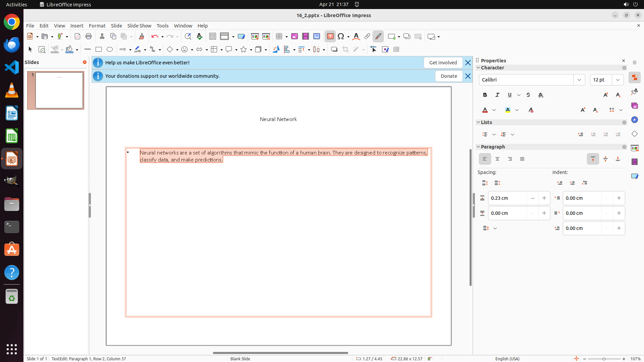Viewport: 644px width, 362px height.
Task: Collapse the Lists section
Action: click(478, 122)
